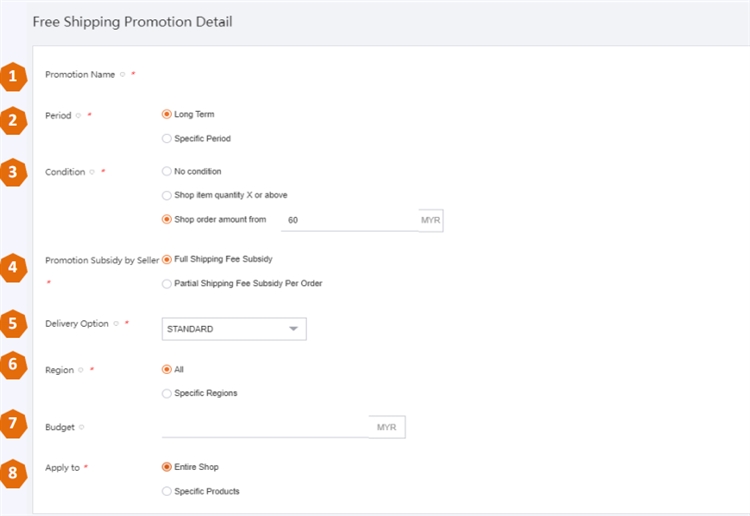Click info icon next to Promotion Name
This screenshot has width=750, height=516.
click(122, 74)
